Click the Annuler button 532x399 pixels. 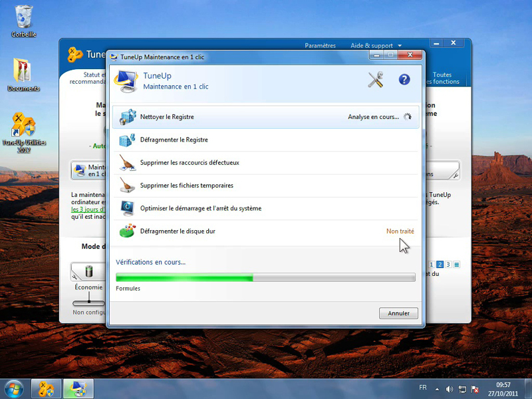click(398, 313)
